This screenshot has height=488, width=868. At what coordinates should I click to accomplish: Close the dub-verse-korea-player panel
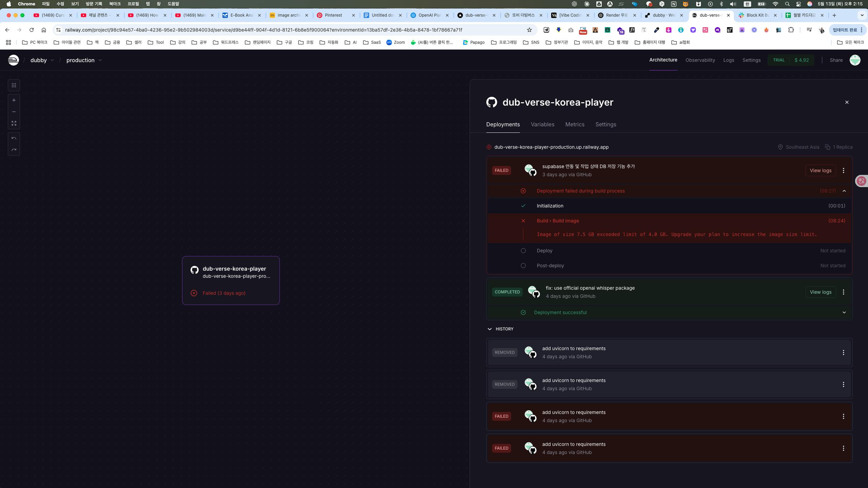847,102
